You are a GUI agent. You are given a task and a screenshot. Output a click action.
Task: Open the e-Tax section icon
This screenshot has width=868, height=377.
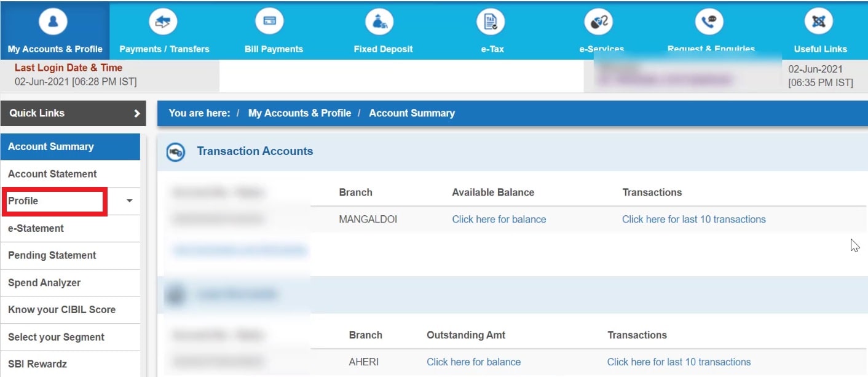[491, 20]
